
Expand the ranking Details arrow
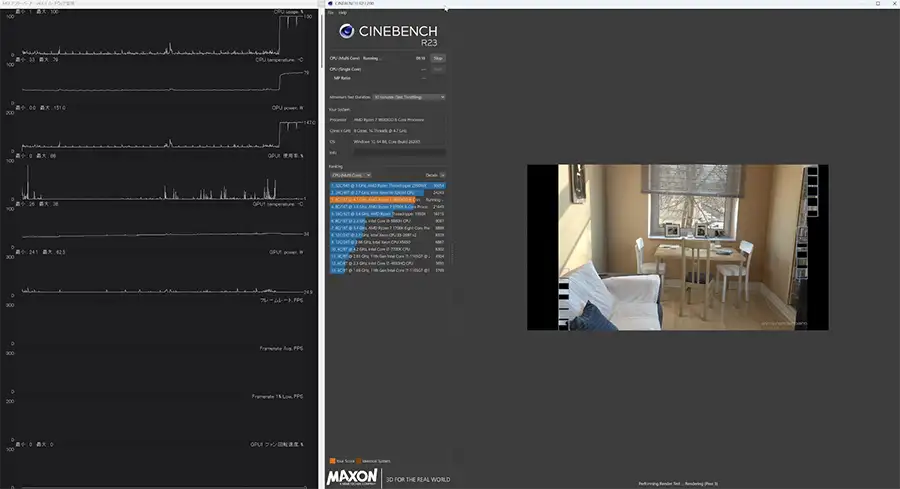(443, 175)
